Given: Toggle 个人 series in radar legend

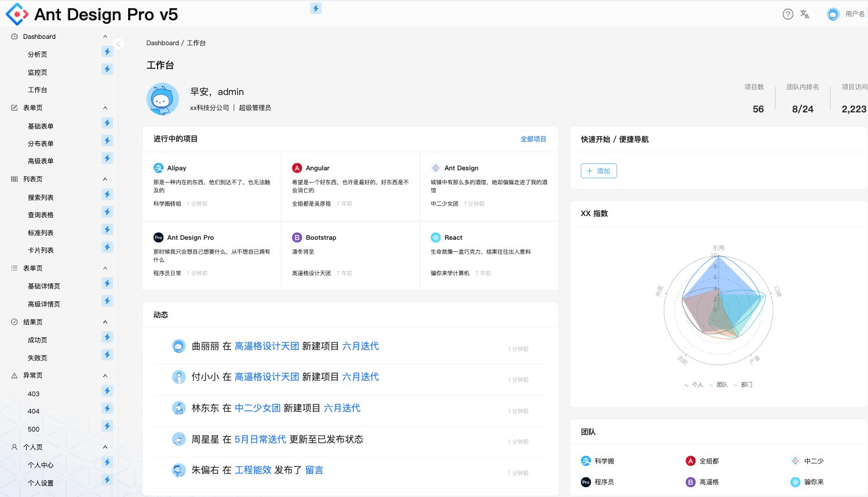Looking at the screenshot, I should pos(694,385).
